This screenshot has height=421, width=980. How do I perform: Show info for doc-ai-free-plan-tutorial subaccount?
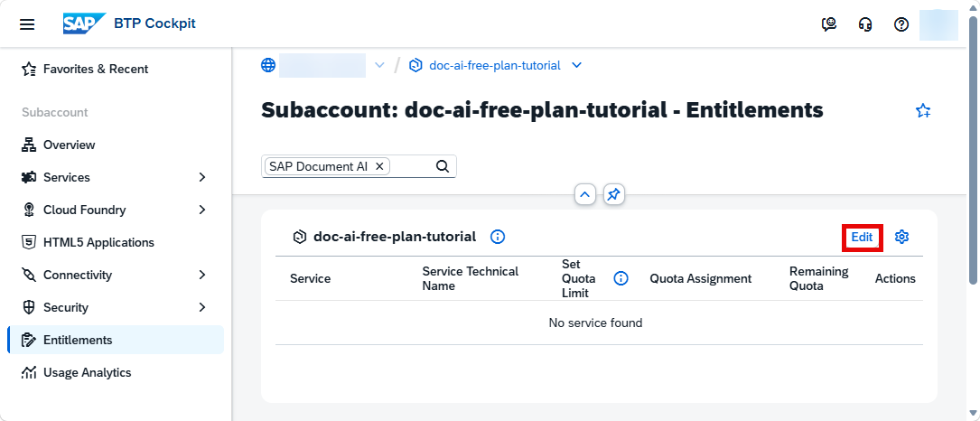click(498, 237)
